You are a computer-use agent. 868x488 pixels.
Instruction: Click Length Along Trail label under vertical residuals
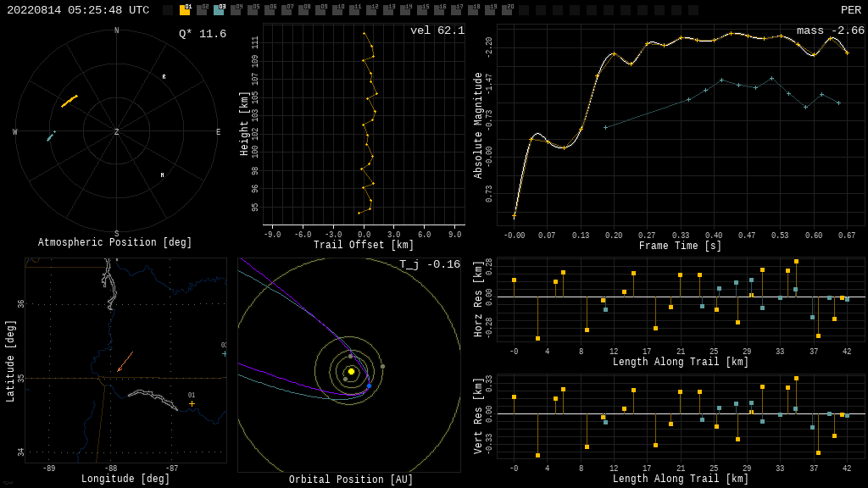tap(681, 479)
